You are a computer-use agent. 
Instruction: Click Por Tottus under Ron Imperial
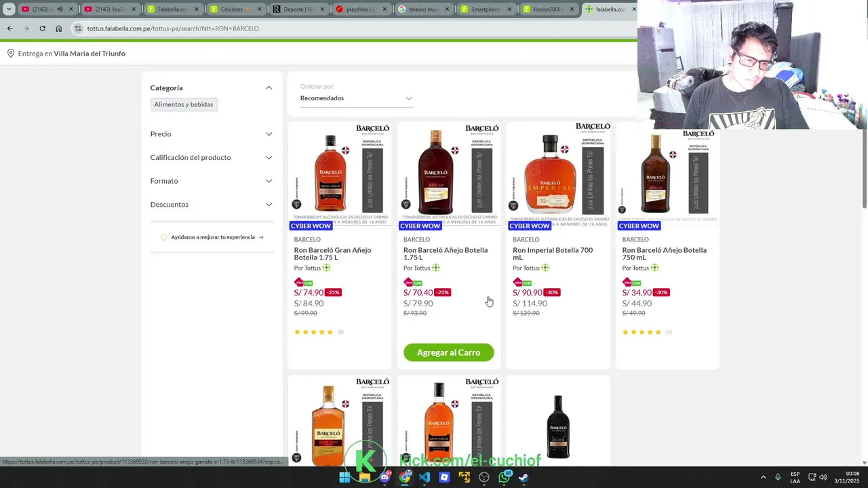click(526, 268)
